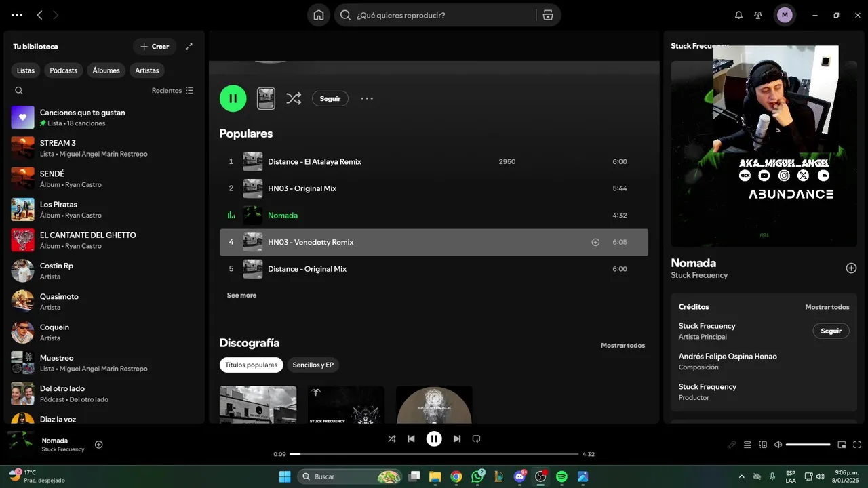Play 'Distance - El Atalaya Remix' track
Screen dimensions: 868x488
[x=434, y=161]
